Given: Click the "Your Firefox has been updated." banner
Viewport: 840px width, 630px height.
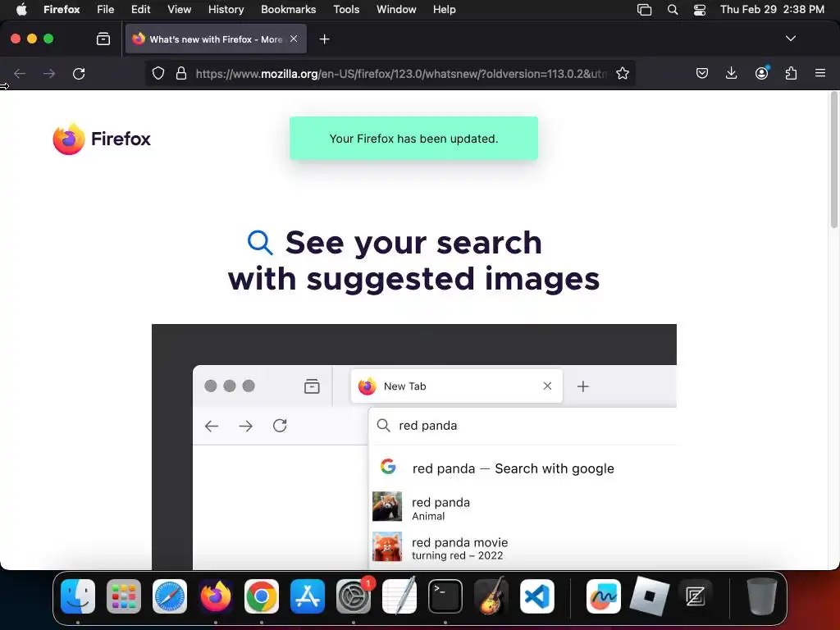Looking at the screenshot, I should pos(413,138).
